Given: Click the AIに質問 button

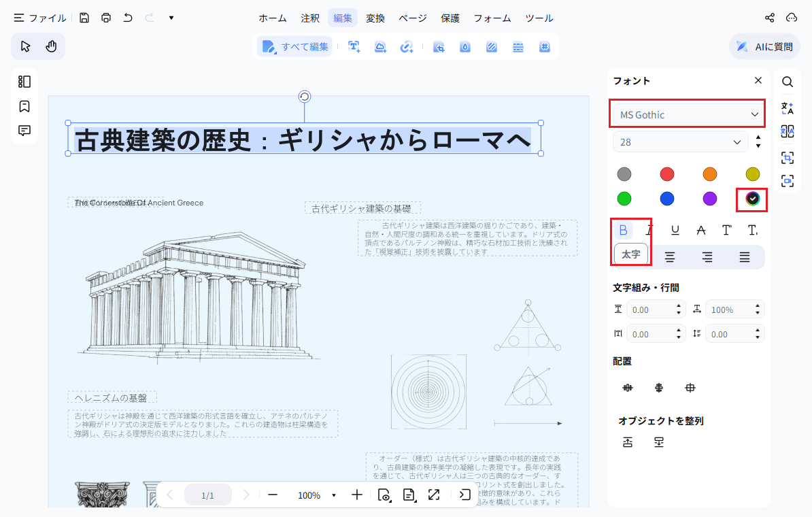Looking at the screenshot, I should click(x=764, y=47).
